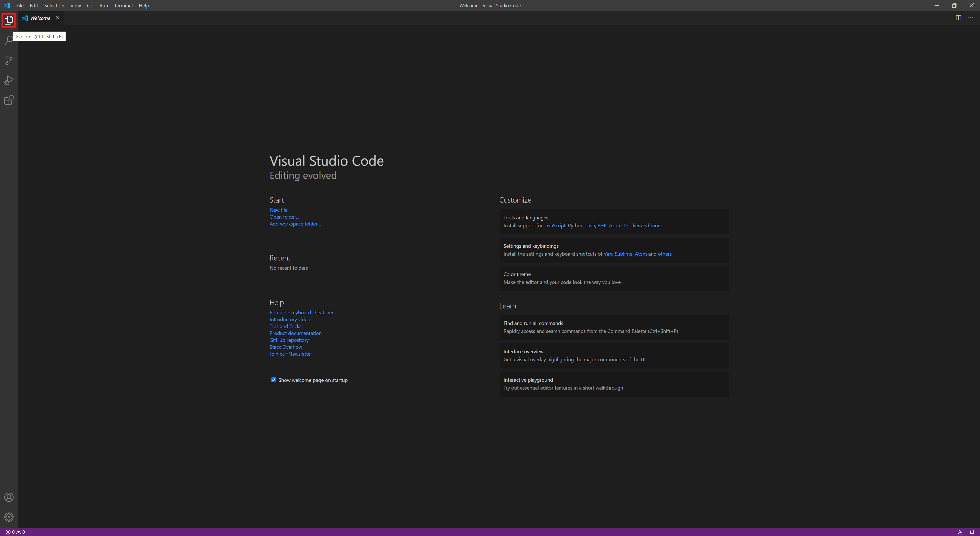
Task: Click errors and warnings status indicator
Action: tap(15, 532)
